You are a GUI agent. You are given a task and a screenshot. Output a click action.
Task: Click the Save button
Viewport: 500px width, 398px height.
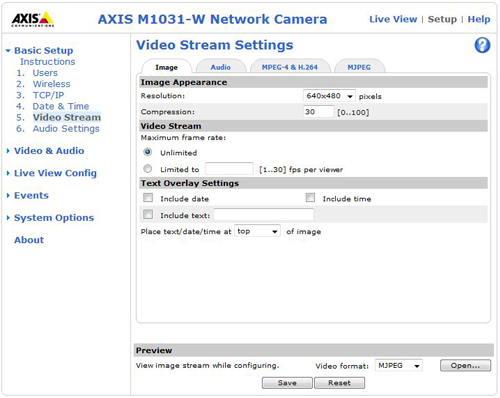pyautogui.click(x=287, y=383)
